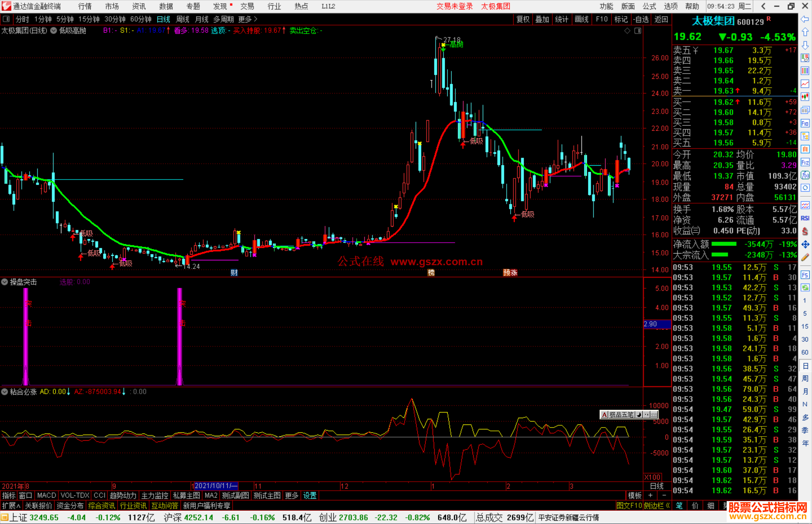Screen dimensions: 812x524
Task: Toggle punctuation mode in 极品五笔 IME bar
Action: pos(646,415)
